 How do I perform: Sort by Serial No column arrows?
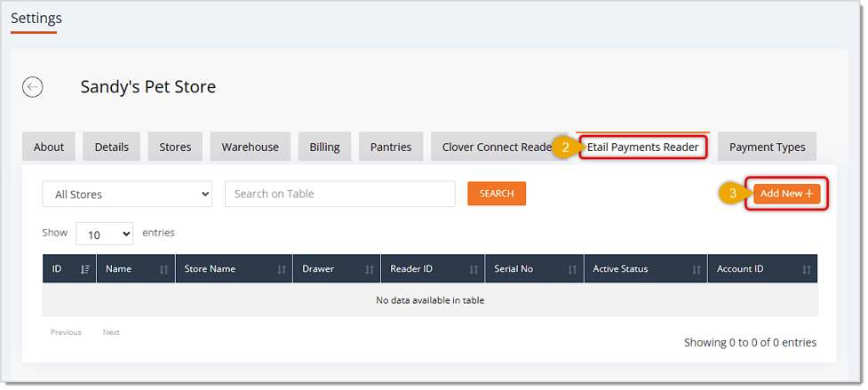[572, 269]
